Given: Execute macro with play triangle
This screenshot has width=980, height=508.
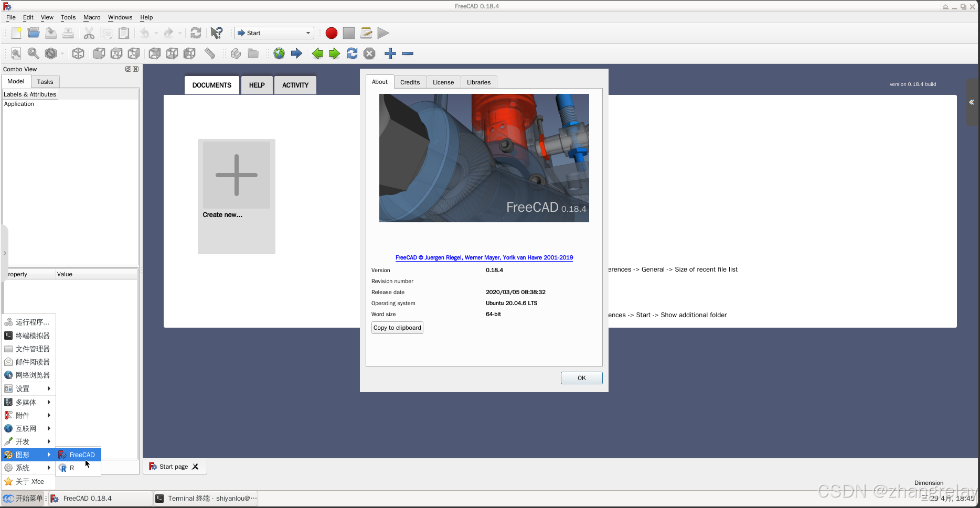Looking at the screenshot, I should point(384,33).
